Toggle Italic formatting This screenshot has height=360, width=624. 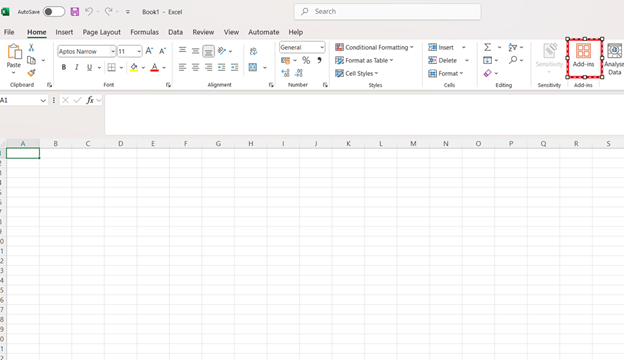(x=76, y=67)
